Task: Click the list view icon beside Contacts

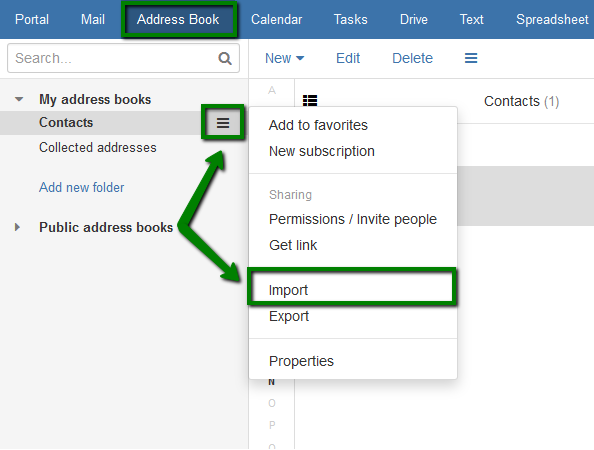Action: (x=310, y=100)
